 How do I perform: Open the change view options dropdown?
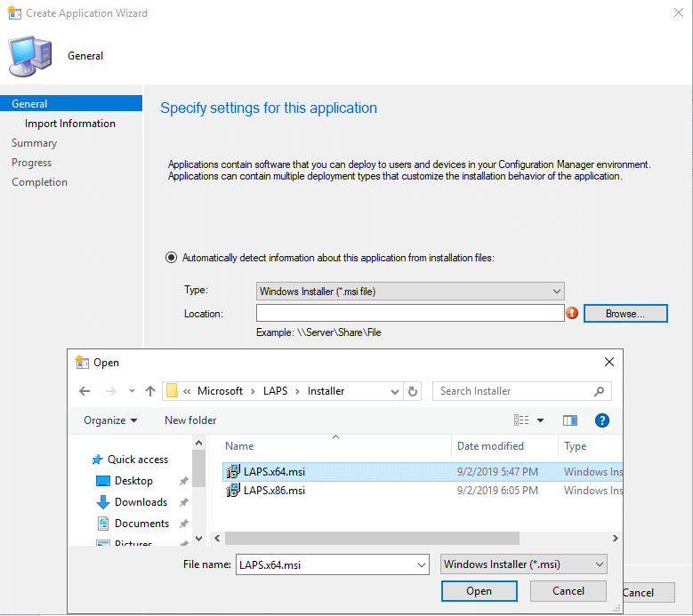click(540, 420)
